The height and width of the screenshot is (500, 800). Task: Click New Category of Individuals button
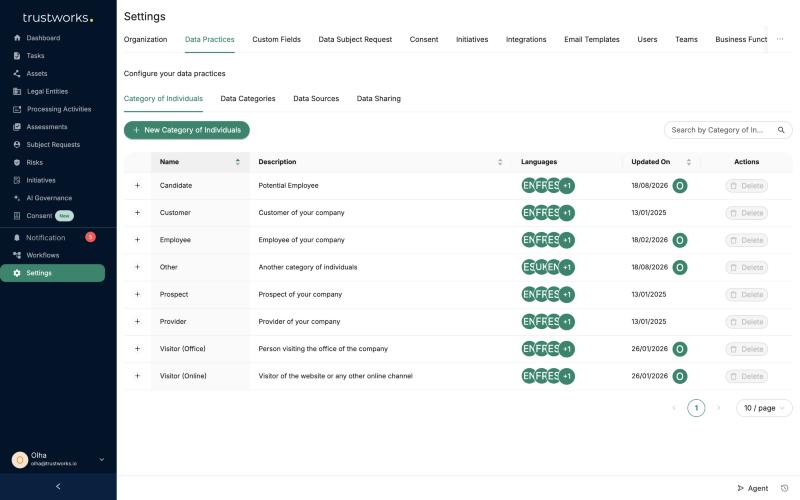click(187, 130)
